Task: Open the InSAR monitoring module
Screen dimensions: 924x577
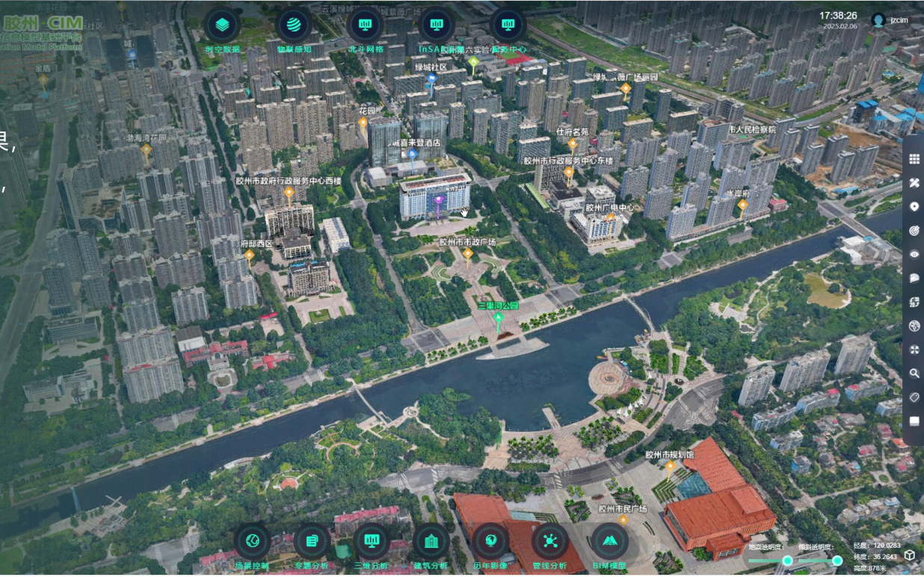Action: tap(437, 25)
